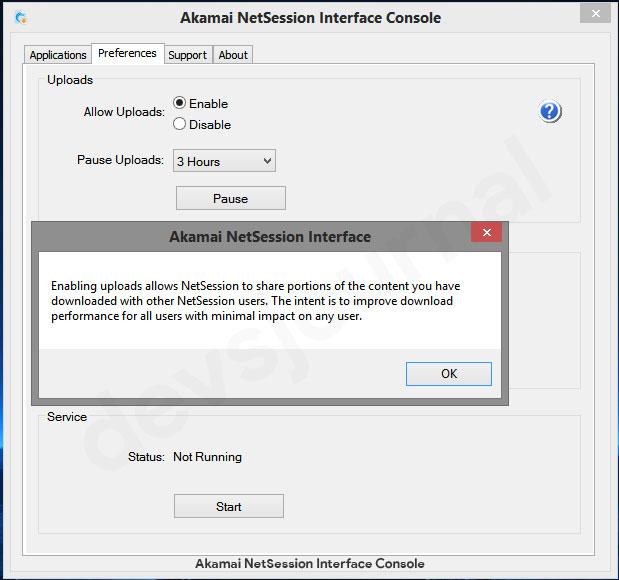
Task: Close the Interface Console window
Action: coord(595,13)
